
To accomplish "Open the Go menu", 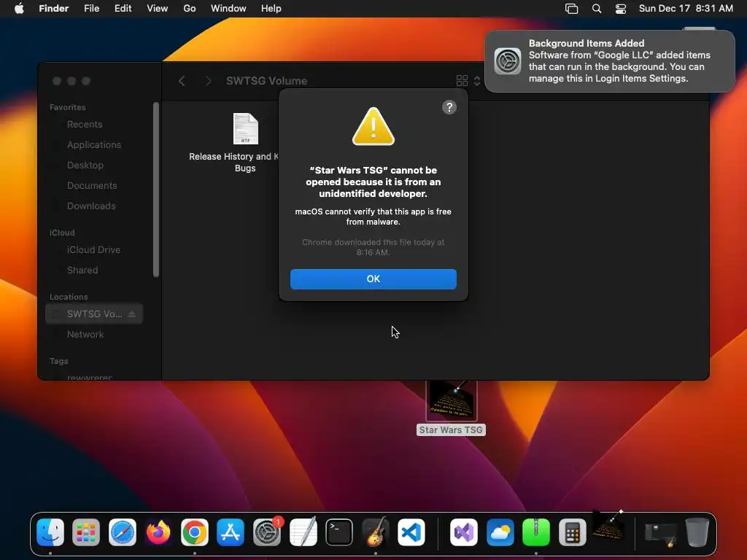I will (190, 9).
